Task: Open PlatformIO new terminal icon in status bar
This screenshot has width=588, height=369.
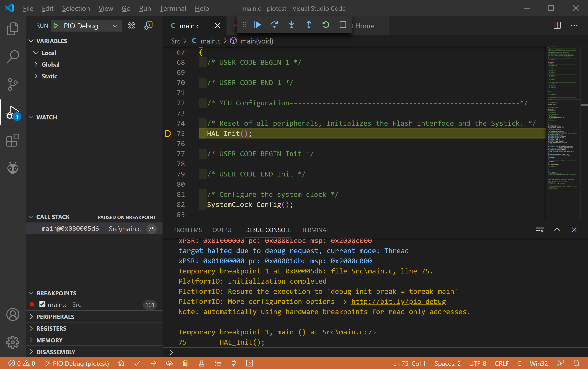Action: [x=250, y=363]
